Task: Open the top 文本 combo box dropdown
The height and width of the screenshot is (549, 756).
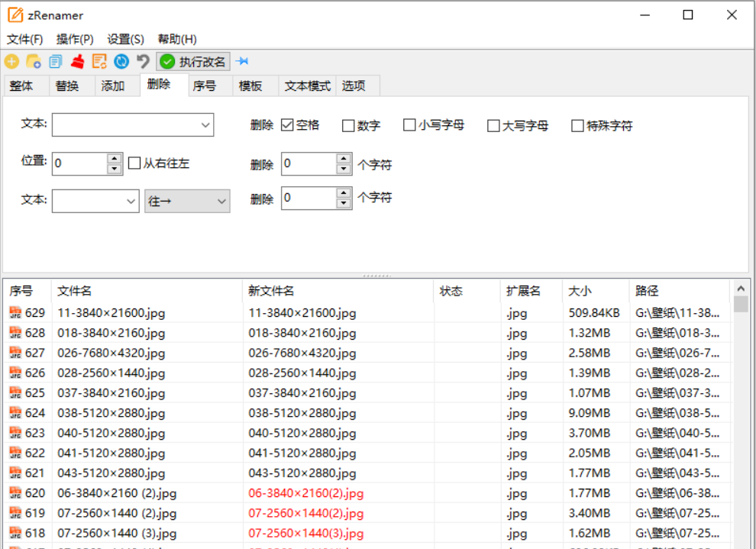Action: coord(205,125)
